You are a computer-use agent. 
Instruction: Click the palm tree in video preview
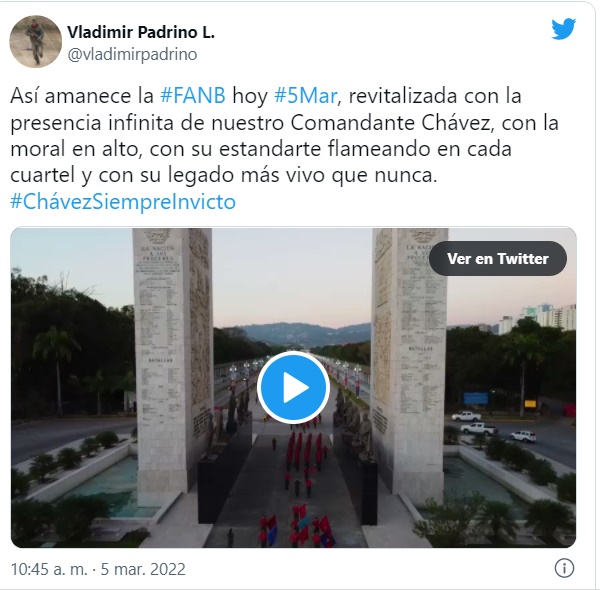57,369
